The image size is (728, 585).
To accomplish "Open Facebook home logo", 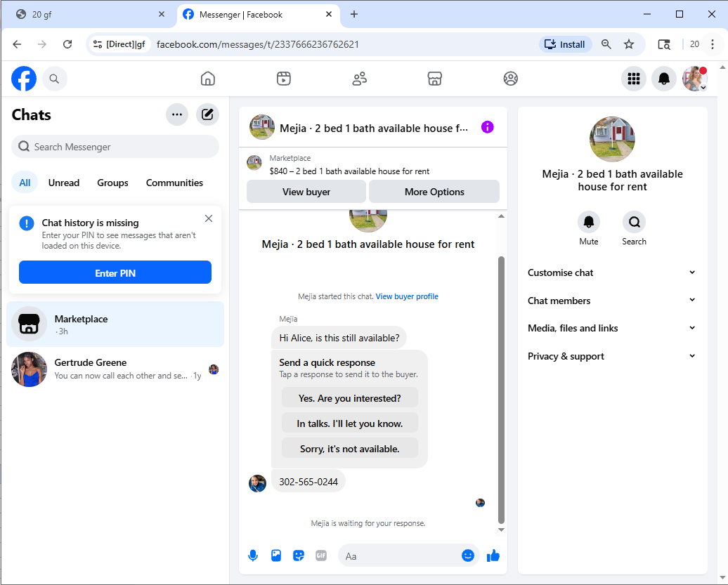I will (x=24, y=79).
